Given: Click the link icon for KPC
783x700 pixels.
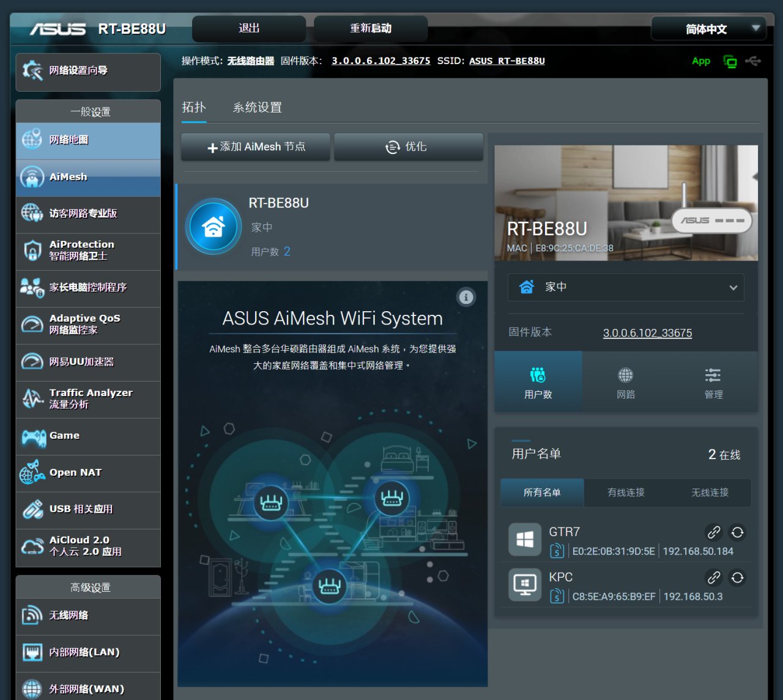Looking at the screenshot, I should 714,578.
